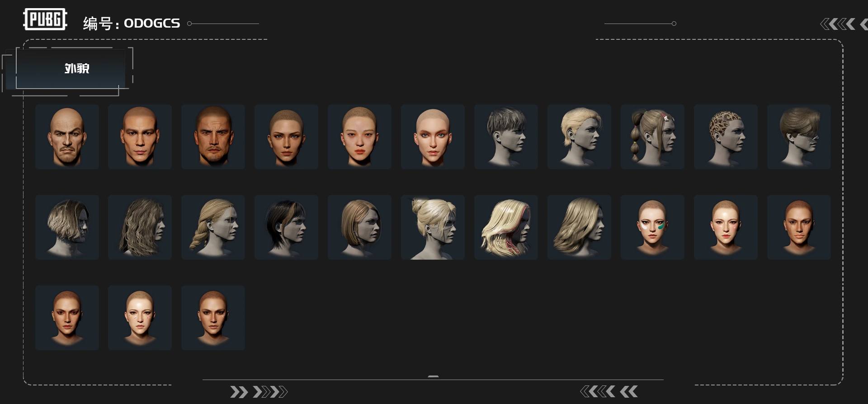This screenshot has height=404, width=868.
Task: Select the long wavy dark brown hairstyle
Action: coord(140,227)
